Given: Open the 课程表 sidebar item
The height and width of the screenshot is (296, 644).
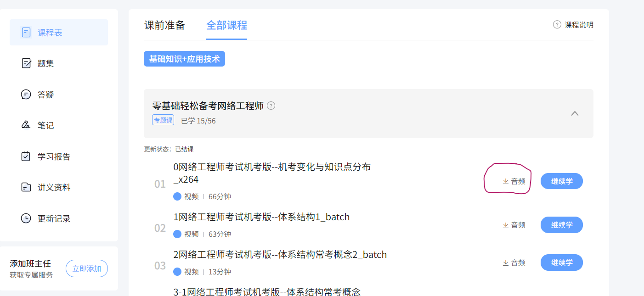Looking at the screenshot, I should pyautogui.click(x=59, y=33).
